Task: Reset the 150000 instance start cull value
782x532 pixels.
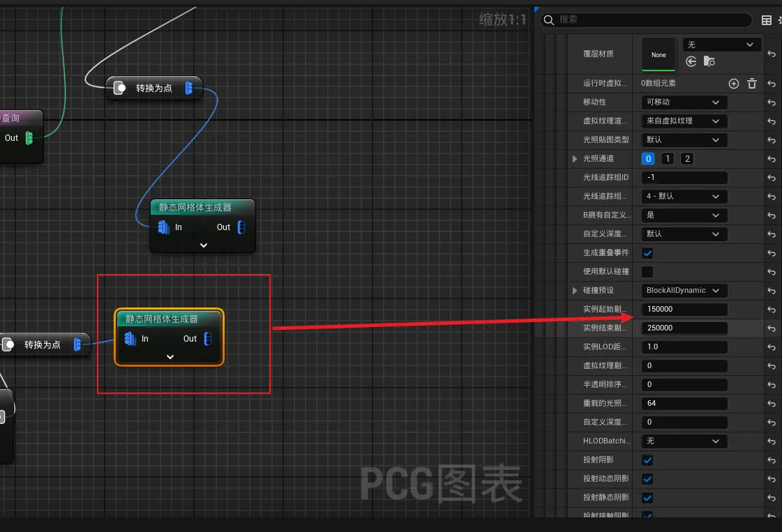Action: tap(772, 310)
